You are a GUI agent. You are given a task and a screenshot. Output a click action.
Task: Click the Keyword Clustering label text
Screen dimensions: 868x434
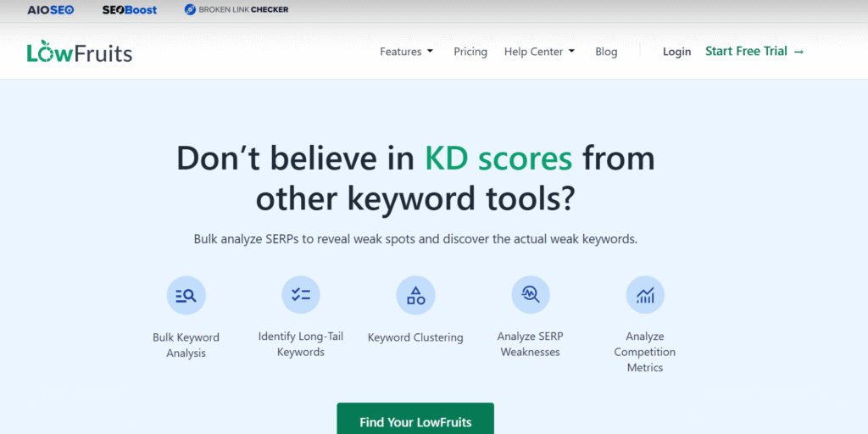point(415,337)
